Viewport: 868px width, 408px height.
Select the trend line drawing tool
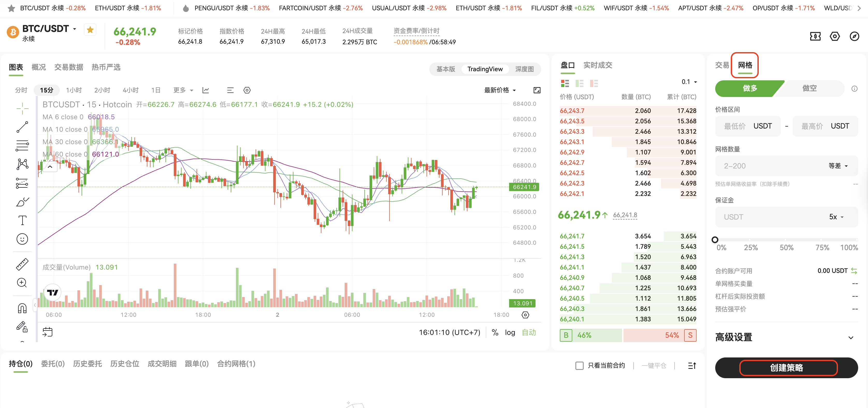point(22,127)
